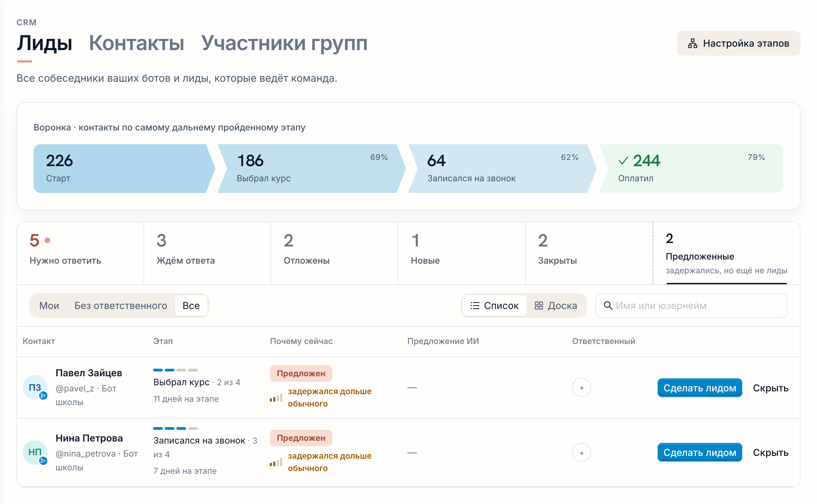Click Сделать лидом for Нина Петрова
Screen dimensions: 817x504
tap(700, 453)
